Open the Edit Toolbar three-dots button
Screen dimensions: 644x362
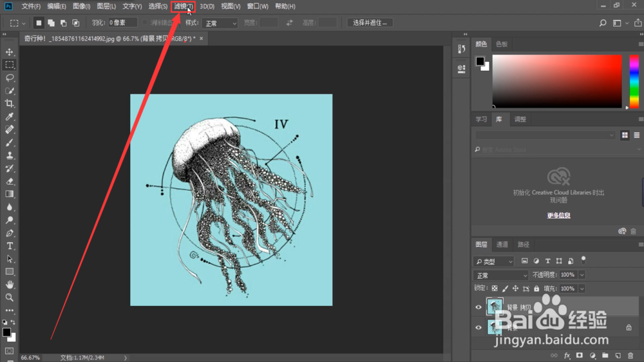click(x=10, y=310)
